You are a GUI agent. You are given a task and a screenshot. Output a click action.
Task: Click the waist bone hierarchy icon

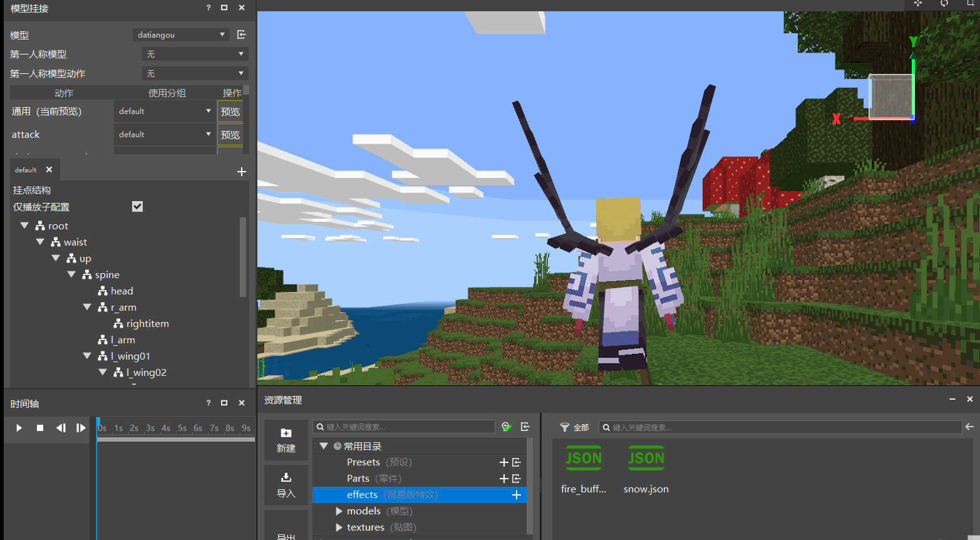[x=56, y=242]
